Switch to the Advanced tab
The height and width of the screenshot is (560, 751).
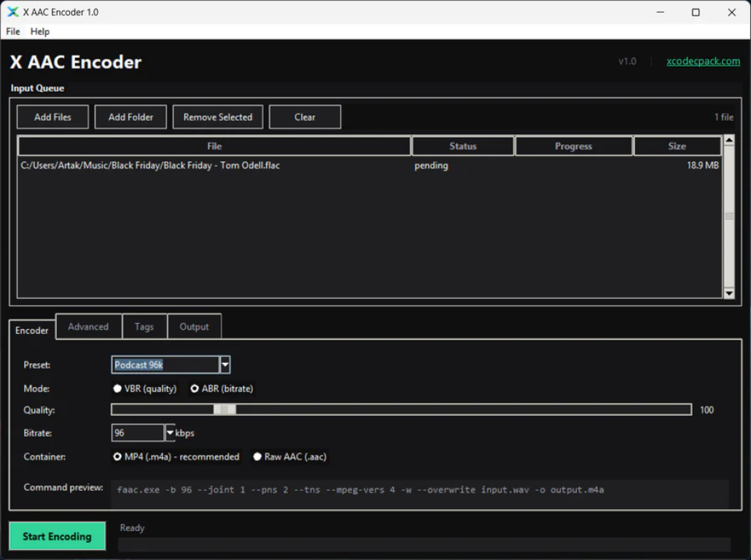[88, 327]
